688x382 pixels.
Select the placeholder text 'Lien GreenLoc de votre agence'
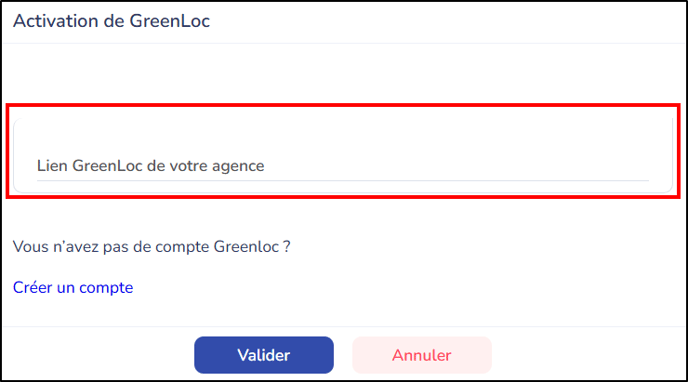click(x=150, y=166)
